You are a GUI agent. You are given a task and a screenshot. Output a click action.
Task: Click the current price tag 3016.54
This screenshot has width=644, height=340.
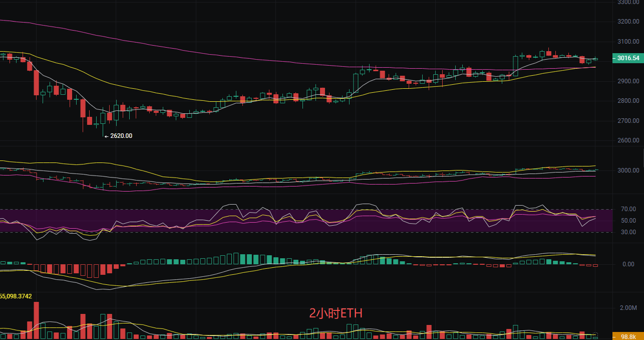628,58
